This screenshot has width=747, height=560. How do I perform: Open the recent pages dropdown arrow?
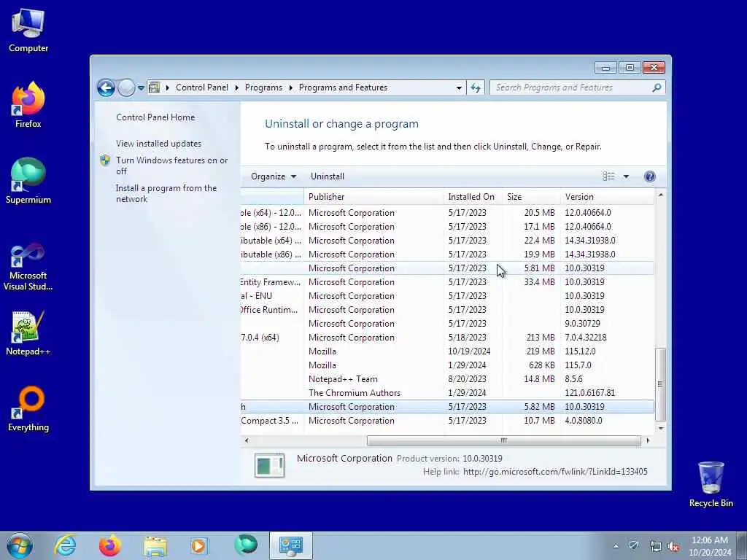141,88
